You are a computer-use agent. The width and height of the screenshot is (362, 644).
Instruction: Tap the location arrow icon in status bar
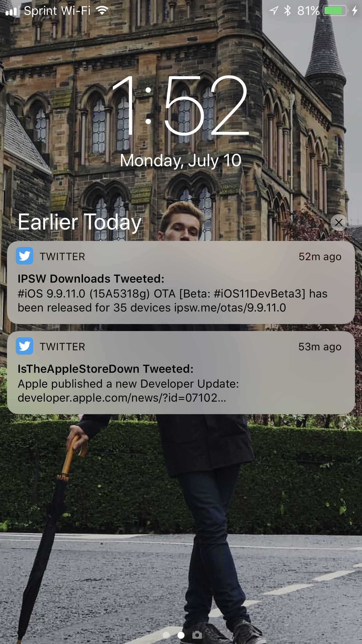coord(273,11)
